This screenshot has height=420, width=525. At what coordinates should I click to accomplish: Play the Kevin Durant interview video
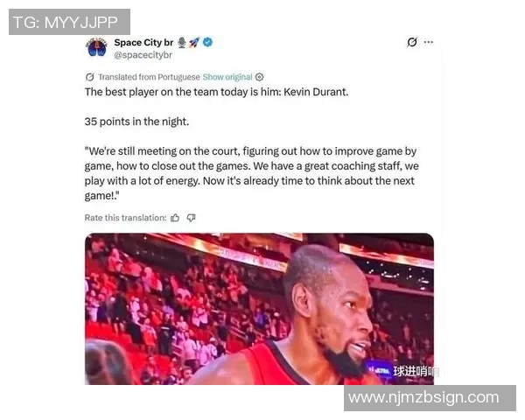click(260, 309)
